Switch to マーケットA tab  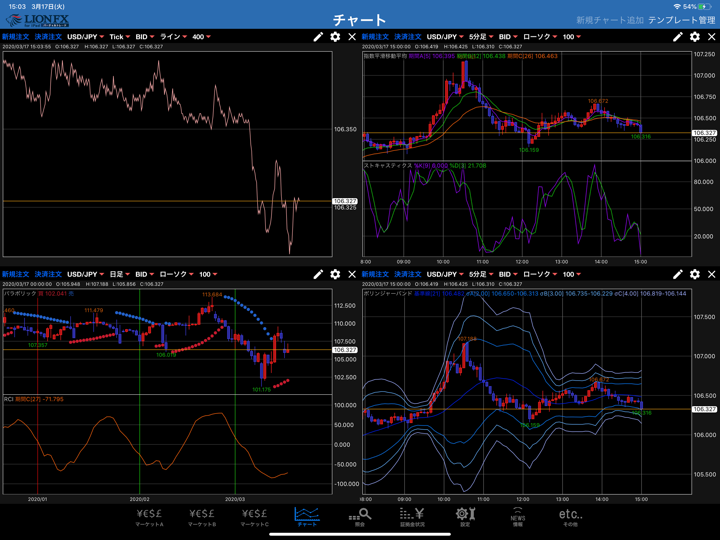[x=150, y=516]
